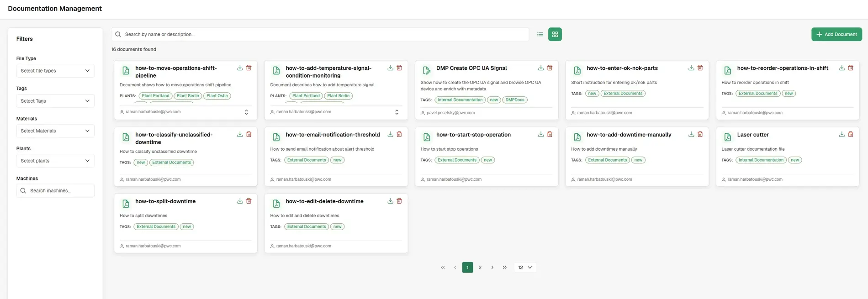Delete DMP Create OPC UA Signal document
Viewport: 868px width, 299px height.
pyautogui.click(x=550, y=68)
